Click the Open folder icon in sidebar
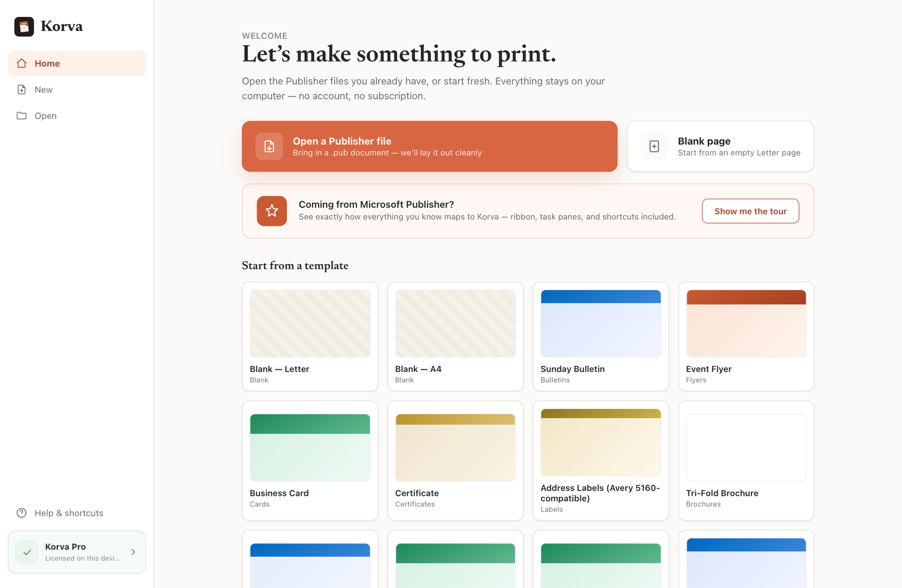This screenshot has width=902, height=588. (x=22, y=116)
